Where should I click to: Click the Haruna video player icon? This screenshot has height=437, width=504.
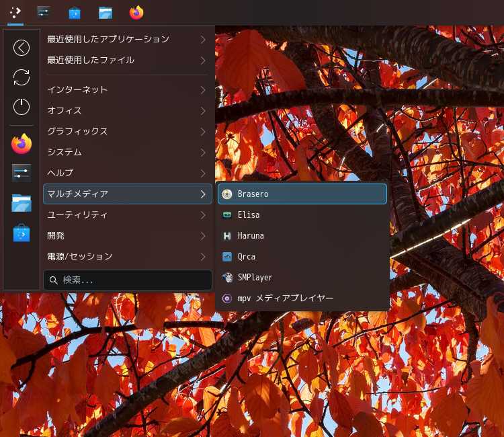click(x=227, y=236)
